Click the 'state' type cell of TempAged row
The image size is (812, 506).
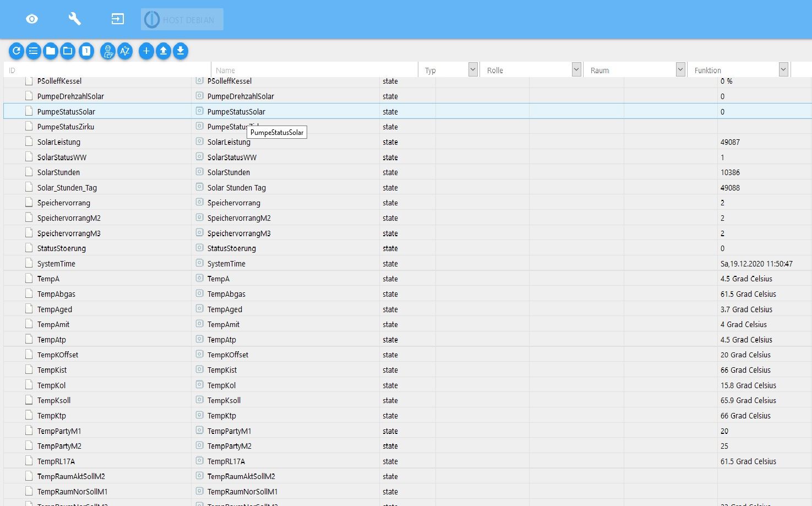(x=390, y=309)
